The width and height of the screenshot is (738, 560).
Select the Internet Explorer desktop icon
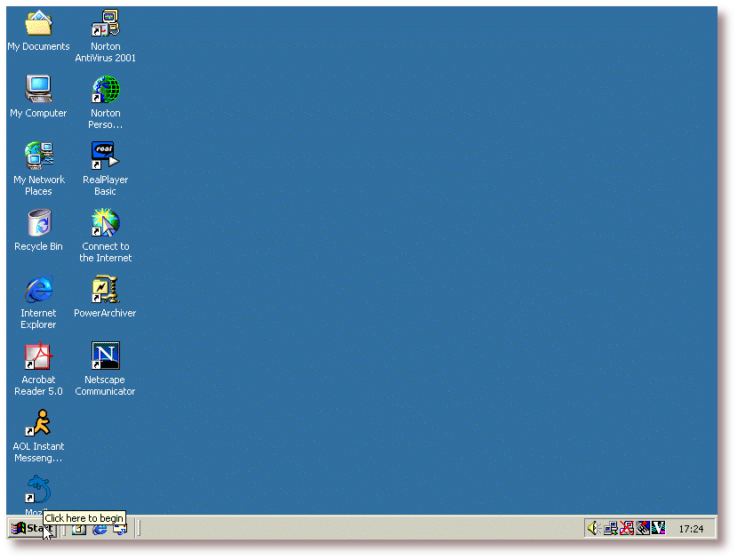click(x=38, y=290)
